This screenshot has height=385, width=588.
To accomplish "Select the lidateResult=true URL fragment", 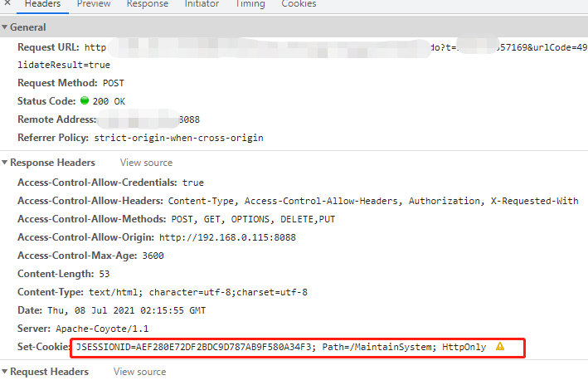I will (x=64, y=65).
